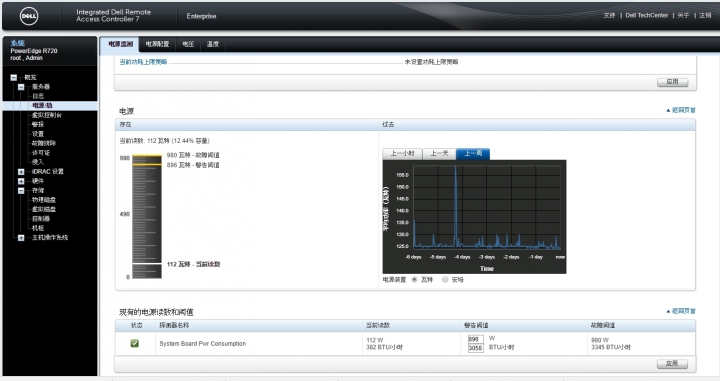
Task: Open 许可证 in the tree
Action: [x=41, y=153]
